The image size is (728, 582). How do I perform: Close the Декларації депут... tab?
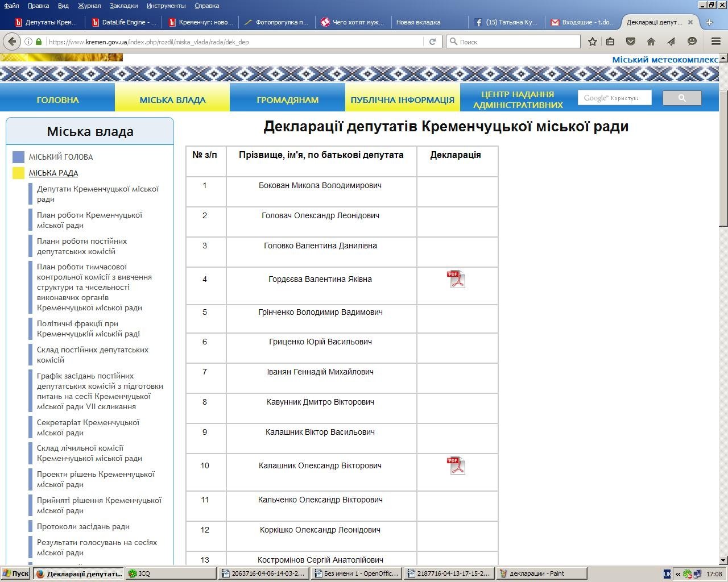[x=690, y=22]
